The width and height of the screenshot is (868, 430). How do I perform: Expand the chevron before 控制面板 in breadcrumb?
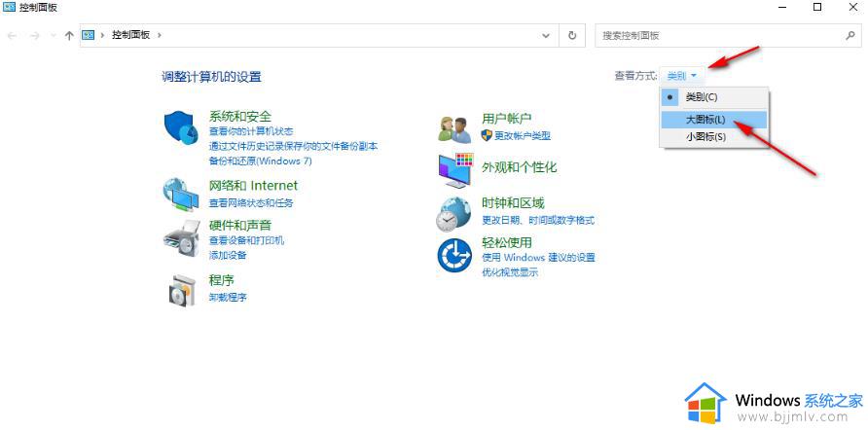pyautogui.click(x=102, y=35)
